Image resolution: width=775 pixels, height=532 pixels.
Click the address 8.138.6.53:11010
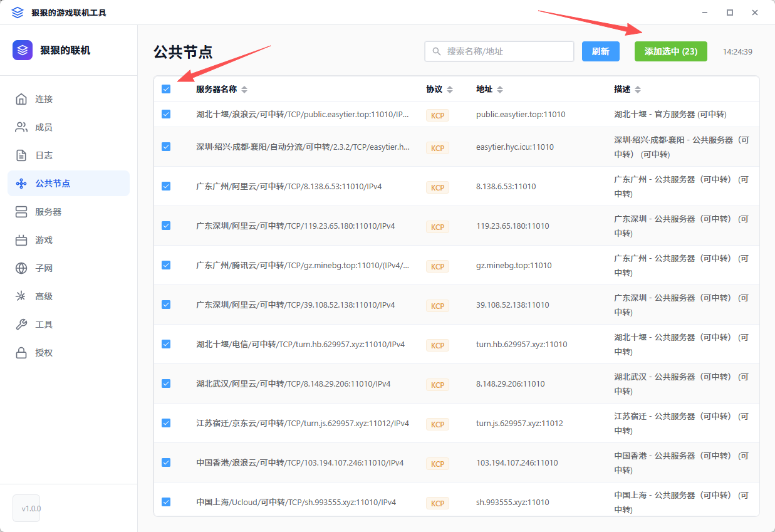tap(506, 187)
